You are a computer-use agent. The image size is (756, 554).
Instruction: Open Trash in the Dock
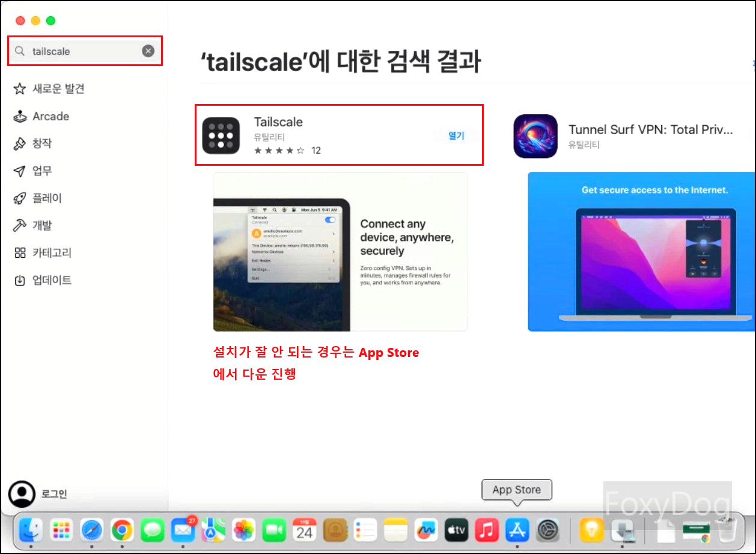(727, 530)
